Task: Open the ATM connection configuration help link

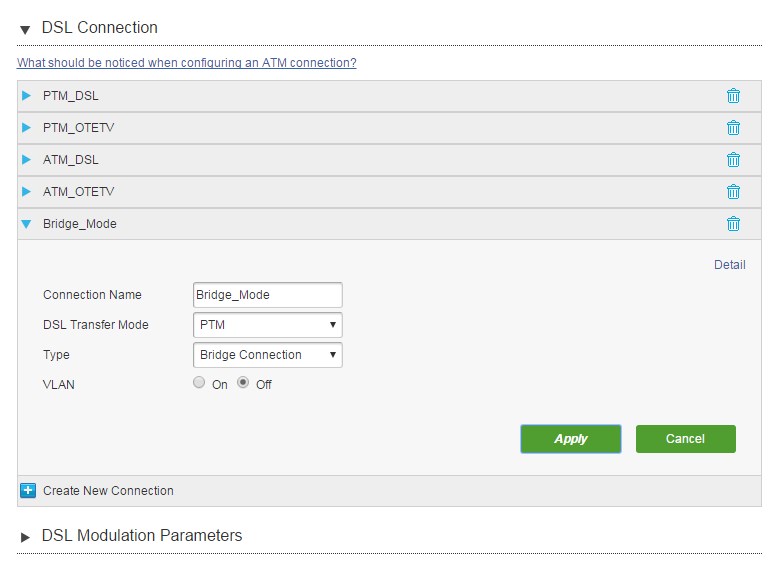Action: point(187,63)
